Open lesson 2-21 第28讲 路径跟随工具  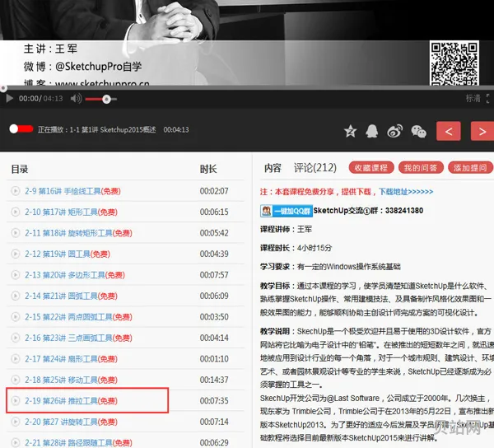(78, 442)
